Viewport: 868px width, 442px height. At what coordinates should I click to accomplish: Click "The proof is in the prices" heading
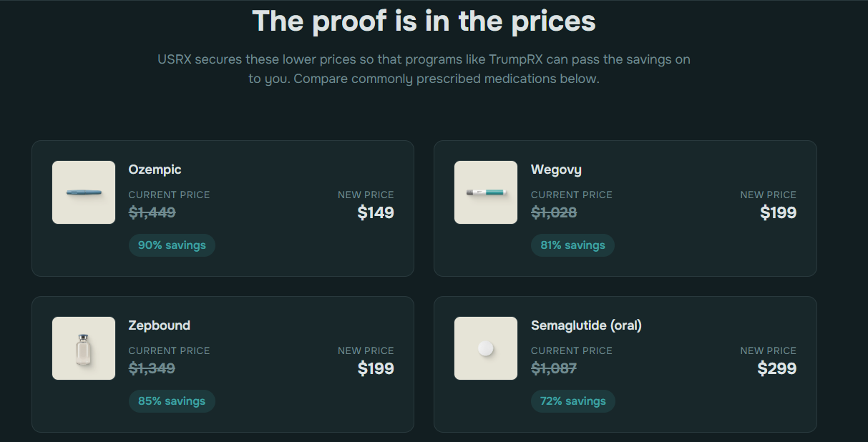pyautogui.click(x=424, y=21)
